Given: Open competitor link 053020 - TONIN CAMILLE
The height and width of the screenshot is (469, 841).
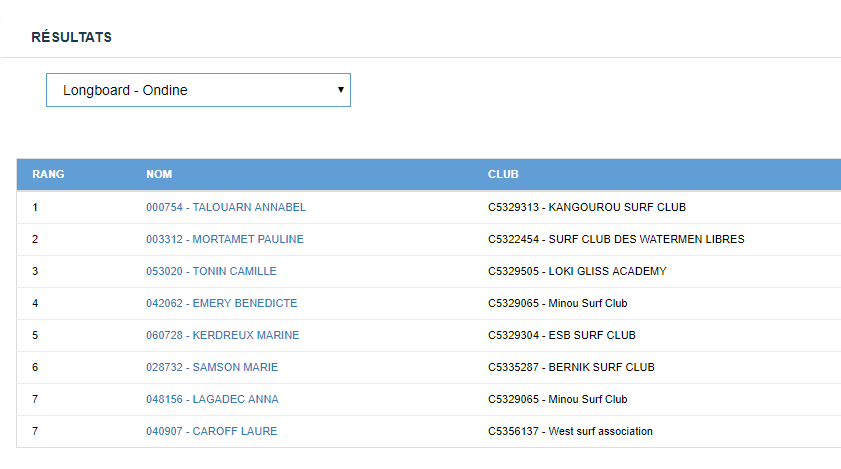Looking at the screenshot, I should pos(211,272).
